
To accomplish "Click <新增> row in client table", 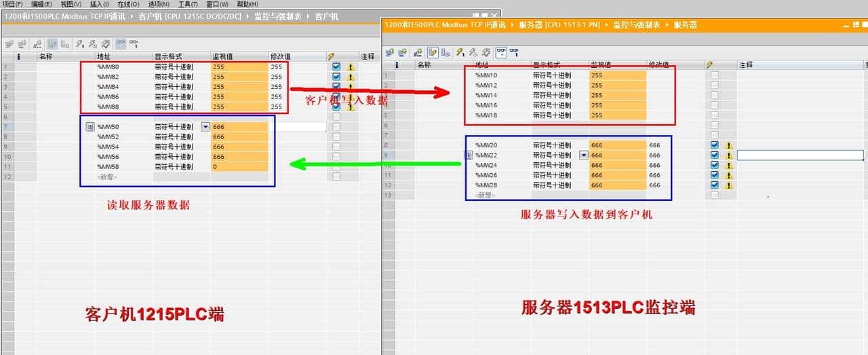I will pyautogui.click(x=107, y=176).
